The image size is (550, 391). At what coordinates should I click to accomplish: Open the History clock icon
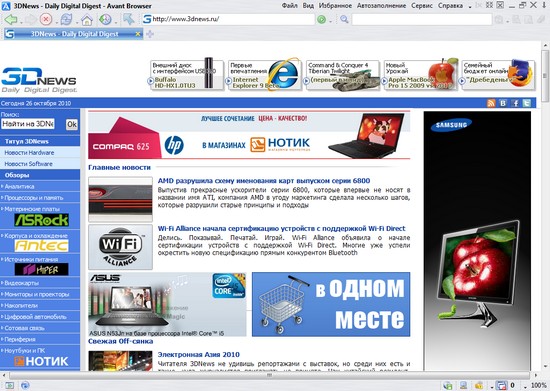(x=105, y=19)
